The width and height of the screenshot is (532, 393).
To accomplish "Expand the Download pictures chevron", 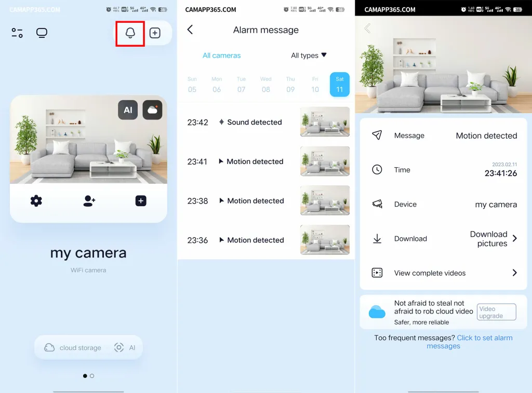I will 514,239.
